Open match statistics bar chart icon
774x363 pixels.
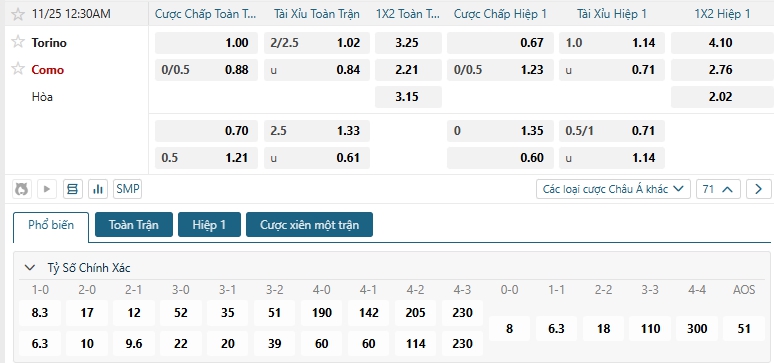click(x=98, y=189)
